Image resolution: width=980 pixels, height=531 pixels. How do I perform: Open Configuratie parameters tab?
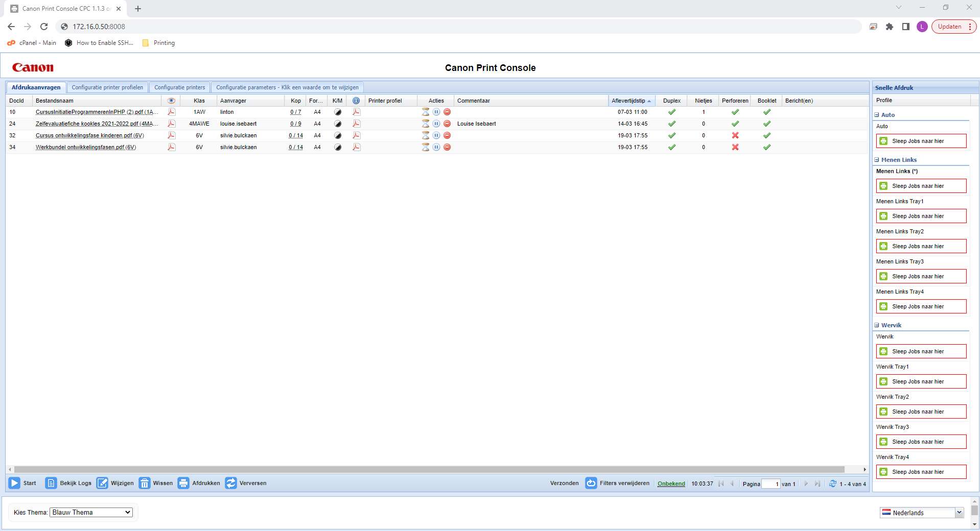coord(287,87)
